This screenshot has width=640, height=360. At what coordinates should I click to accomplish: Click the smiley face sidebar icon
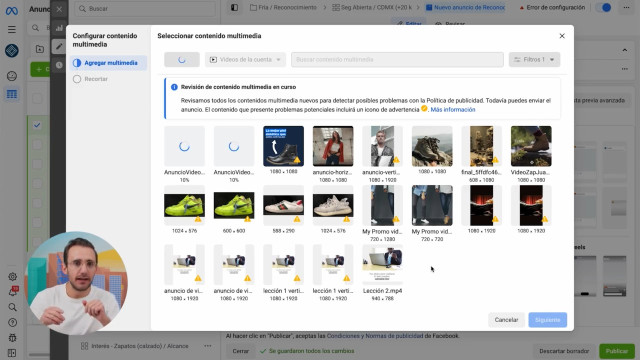click(12, 76)
